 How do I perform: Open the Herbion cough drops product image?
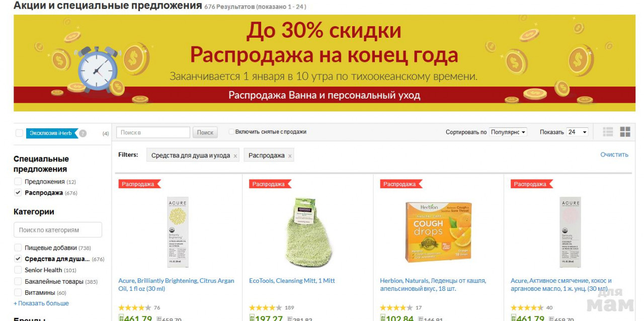pos(438,232)
